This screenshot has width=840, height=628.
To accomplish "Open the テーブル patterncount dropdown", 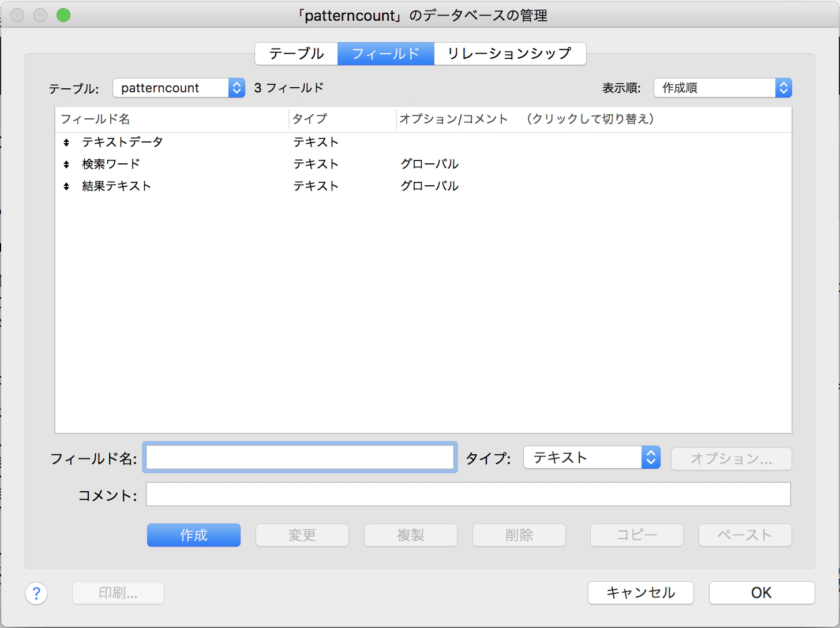I will [x=179, y=88].
